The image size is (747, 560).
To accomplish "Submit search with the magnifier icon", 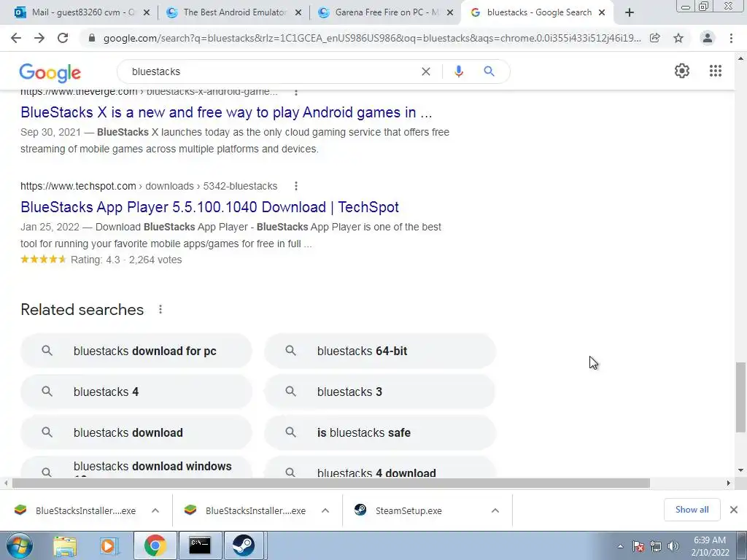I will click(x=489, y=71).
